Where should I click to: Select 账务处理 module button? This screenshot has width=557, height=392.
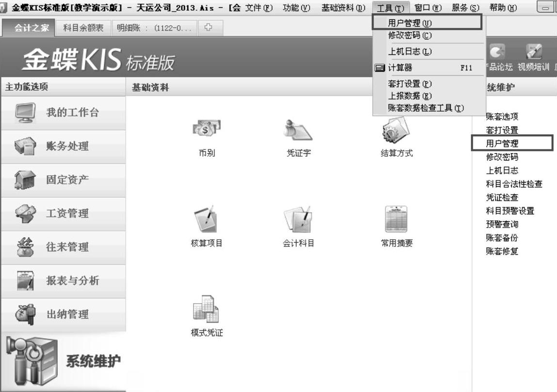tap(63, 147)
